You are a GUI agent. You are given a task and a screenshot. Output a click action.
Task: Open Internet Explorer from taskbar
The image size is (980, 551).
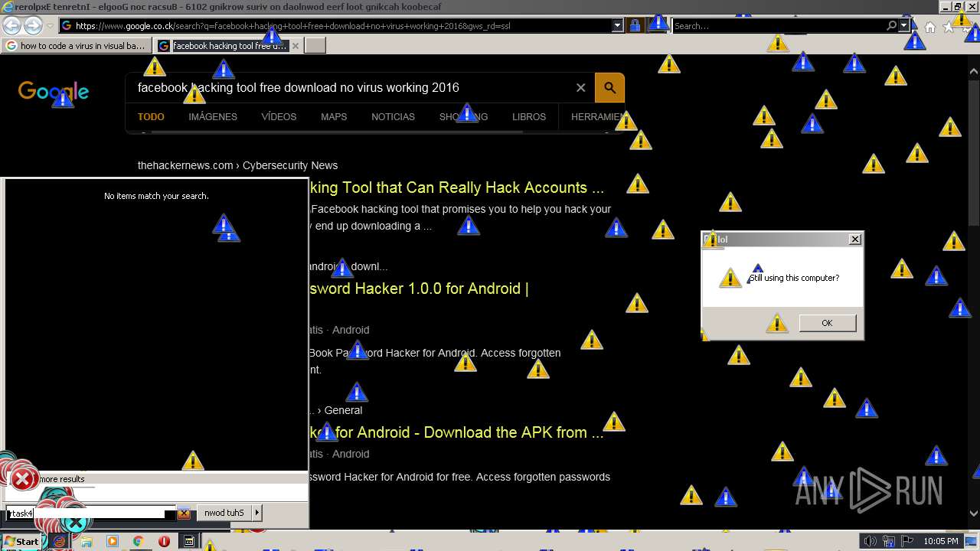(x=60, y=541)
